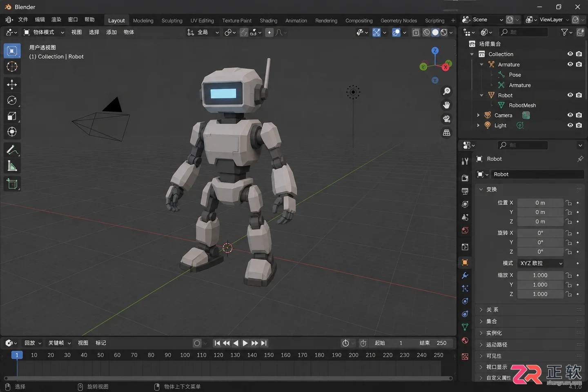Click the zoom magnifier viewport icon
Image resolution: width=588 pixels, height=392 pixels.
[447, 91]
